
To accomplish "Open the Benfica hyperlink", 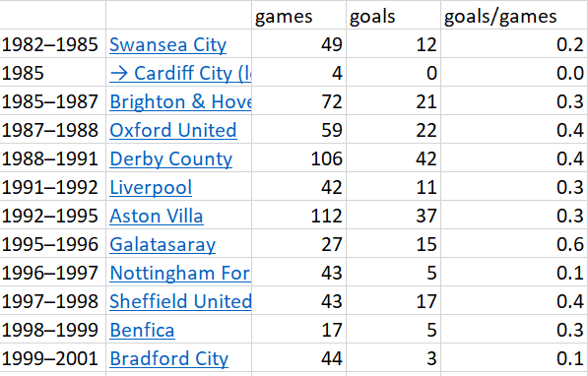I will pyautogui.click(x=142, y=331).
